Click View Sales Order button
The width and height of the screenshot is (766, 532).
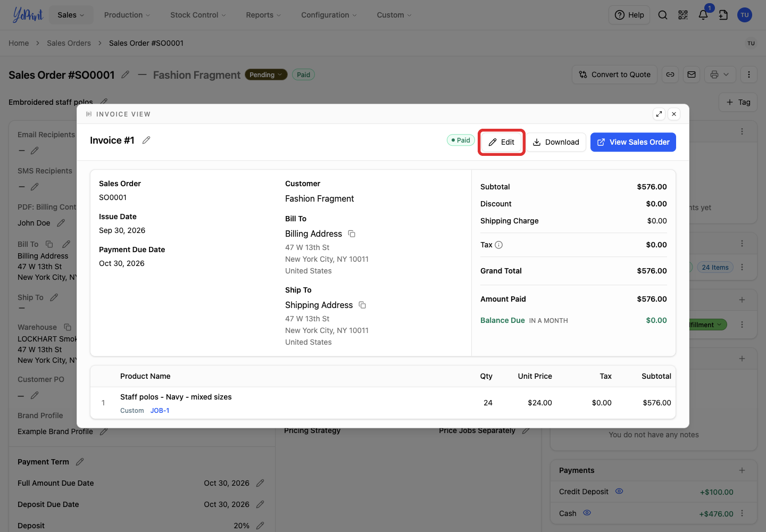[x=633, y=142]
